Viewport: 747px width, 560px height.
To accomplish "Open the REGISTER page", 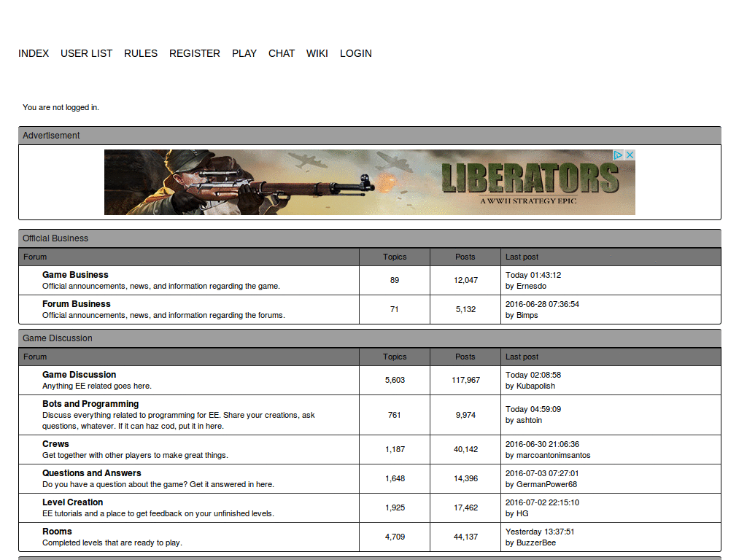I will pos(195,53).
